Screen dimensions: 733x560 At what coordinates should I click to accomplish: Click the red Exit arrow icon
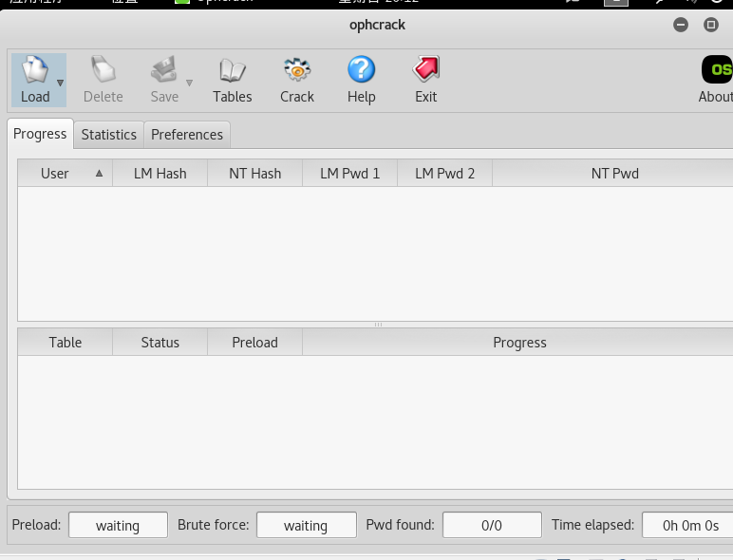[426, 69]
